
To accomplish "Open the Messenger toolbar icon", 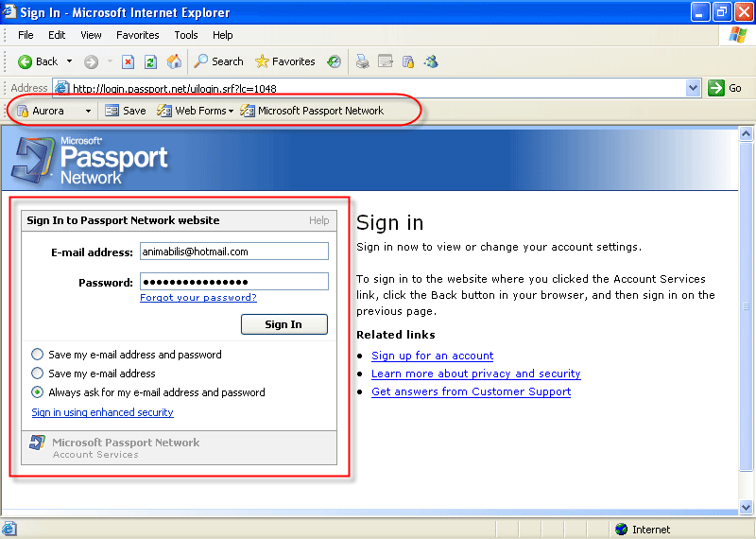I will pos(431,61).
